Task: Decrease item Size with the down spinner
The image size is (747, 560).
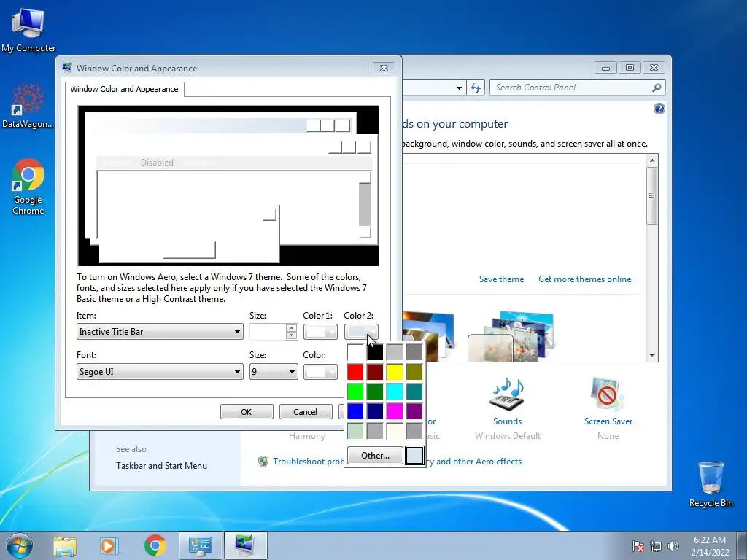Action: coord(292,335)
